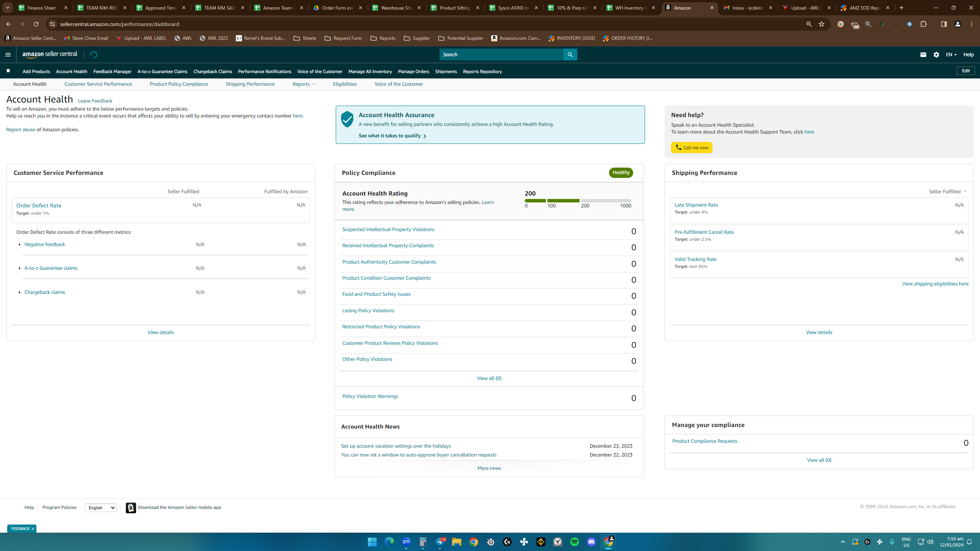Open the Chrome zoom magnifier icon
This screenshot has height=551, width=980.
point(809,24)
